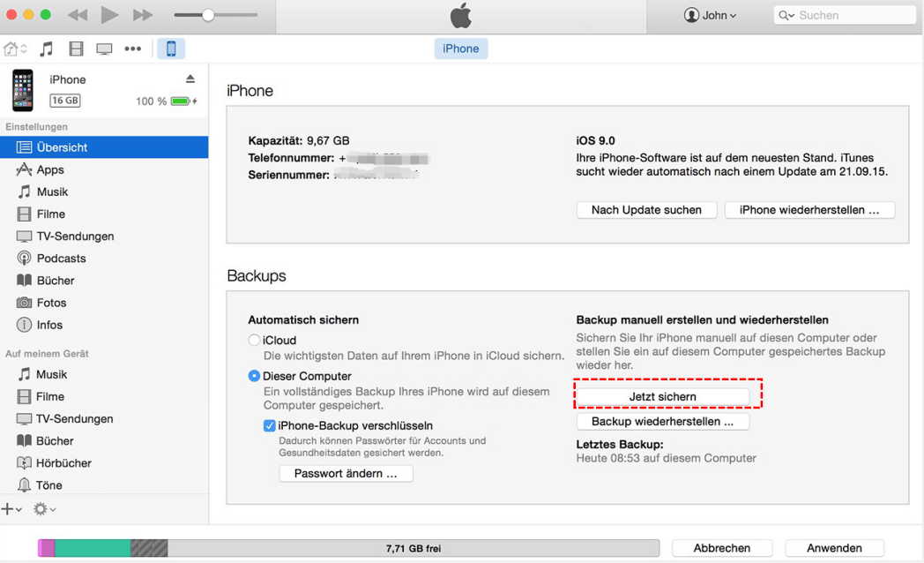Click the Music library icon in toolbar
The height and width of the screenshot is (563, 924).
pyautogui.click(x=47, y=49)
